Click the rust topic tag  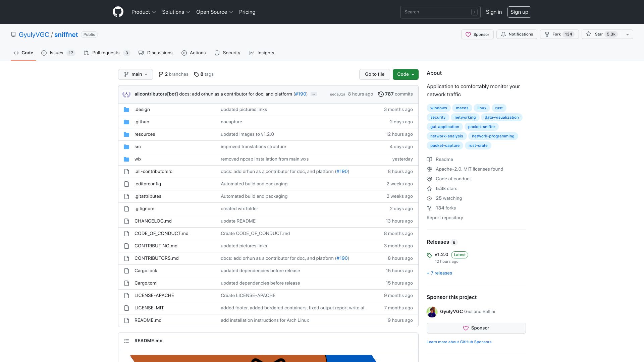click(499, 108)
